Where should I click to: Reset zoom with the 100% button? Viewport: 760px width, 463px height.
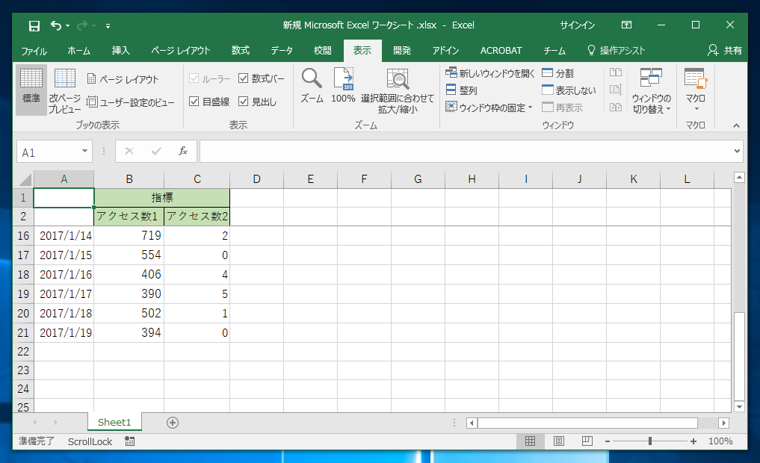343,85
